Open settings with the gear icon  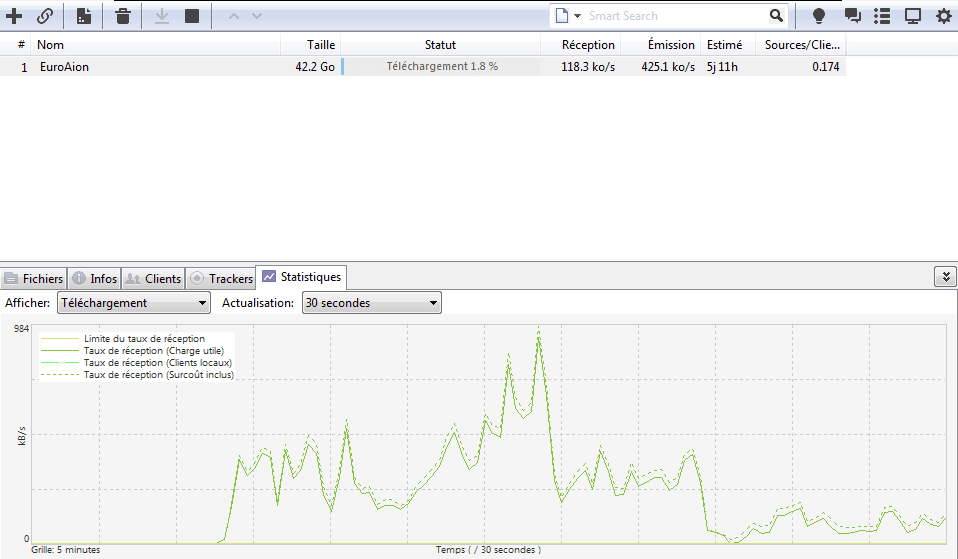pos(943,16)
